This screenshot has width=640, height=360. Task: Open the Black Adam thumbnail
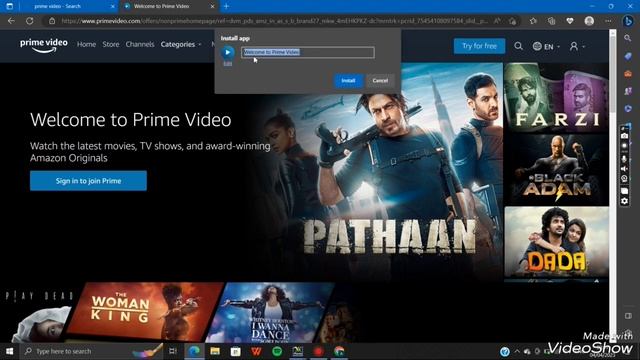tap(556, 170)
